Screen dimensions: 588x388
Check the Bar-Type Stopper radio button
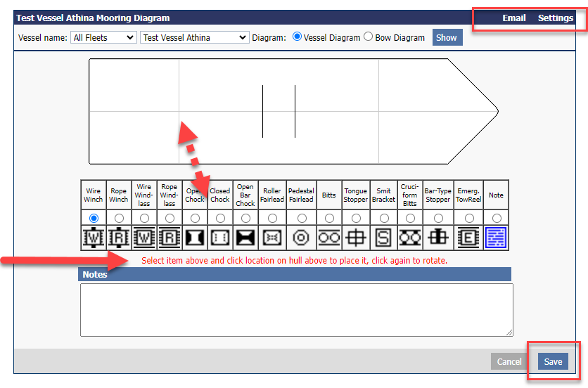[438, 218]
